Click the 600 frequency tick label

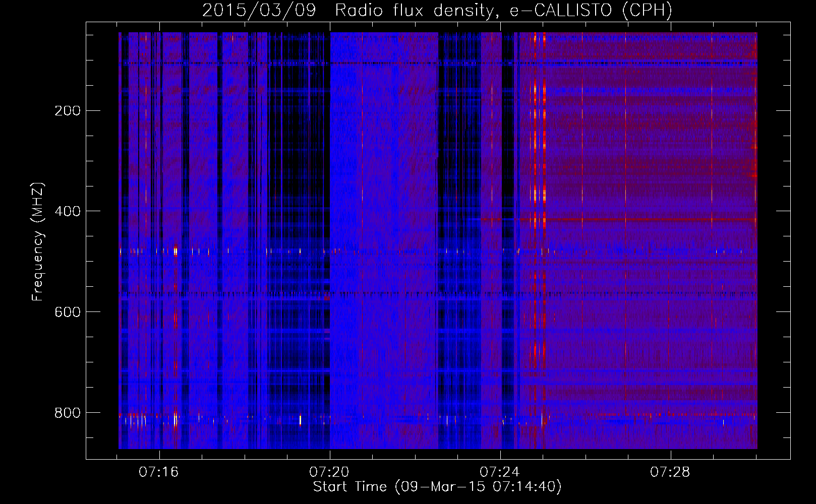tap(68, 312)
